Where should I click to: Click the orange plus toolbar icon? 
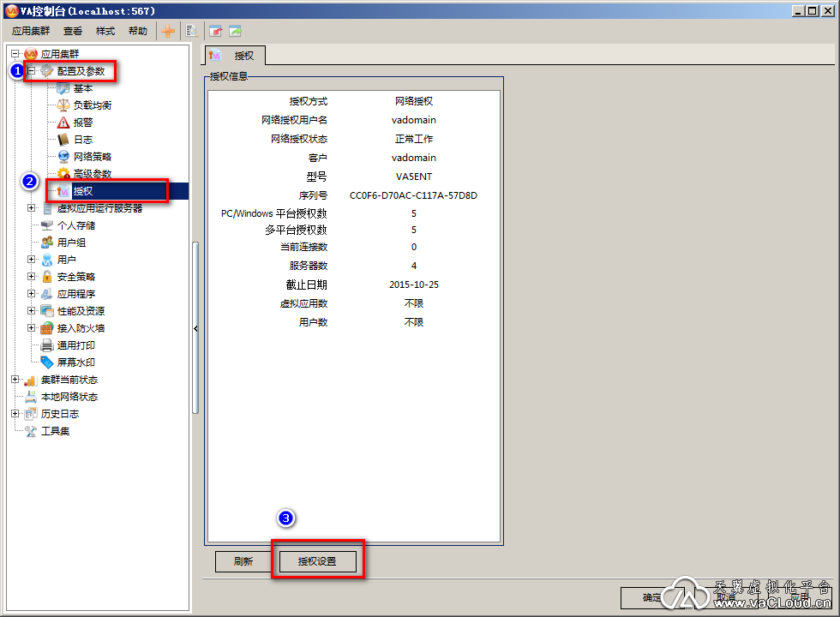168,31
